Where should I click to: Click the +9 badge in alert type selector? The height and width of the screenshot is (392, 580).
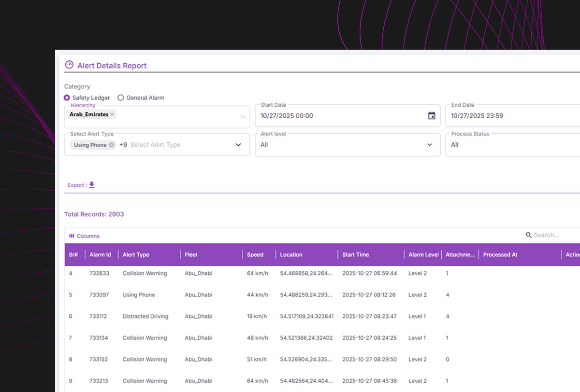point(124,144)
